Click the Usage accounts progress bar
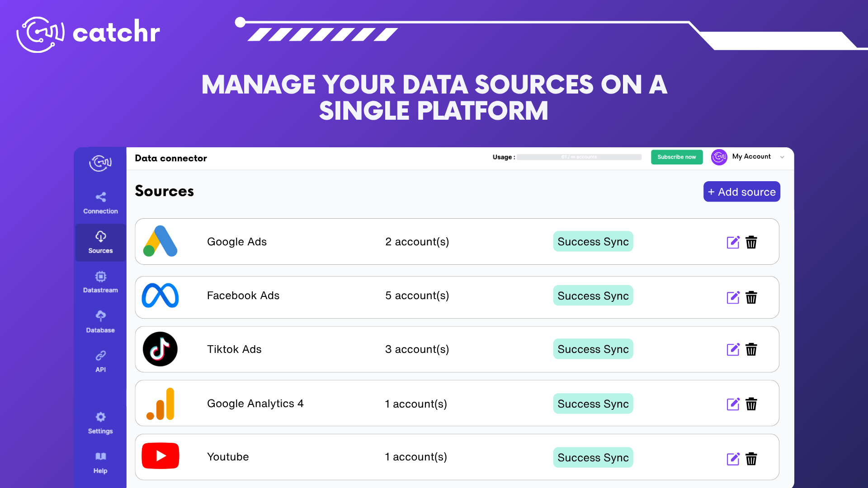868x488 pixels. click(579, 157)
